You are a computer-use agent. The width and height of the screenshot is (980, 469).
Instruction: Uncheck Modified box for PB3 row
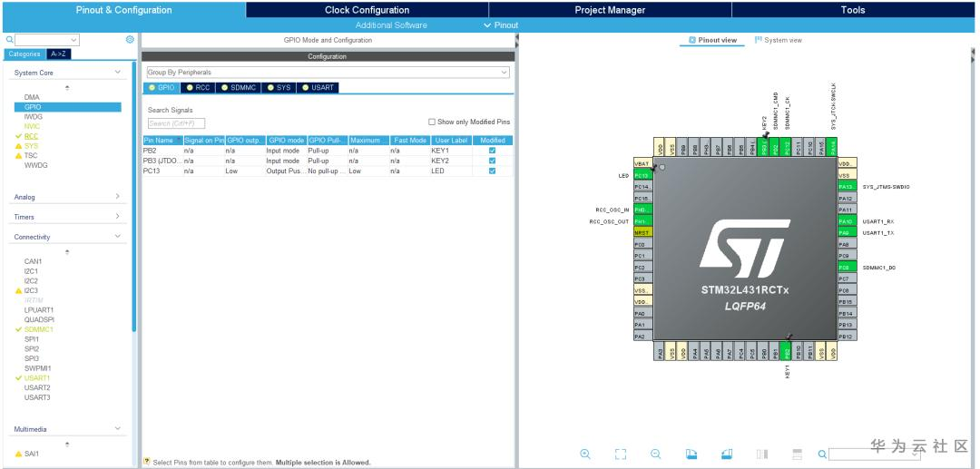[x=493, y=161]
